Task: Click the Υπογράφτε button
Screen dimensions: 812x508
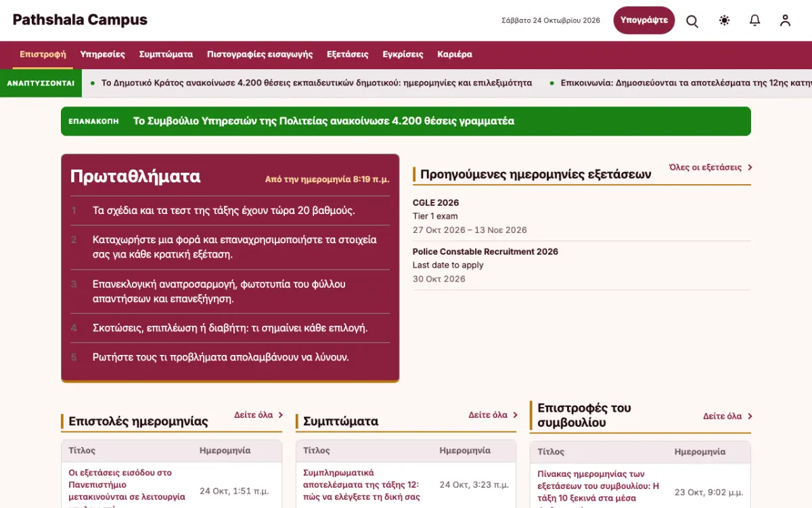Action: (x=644, y=20)
